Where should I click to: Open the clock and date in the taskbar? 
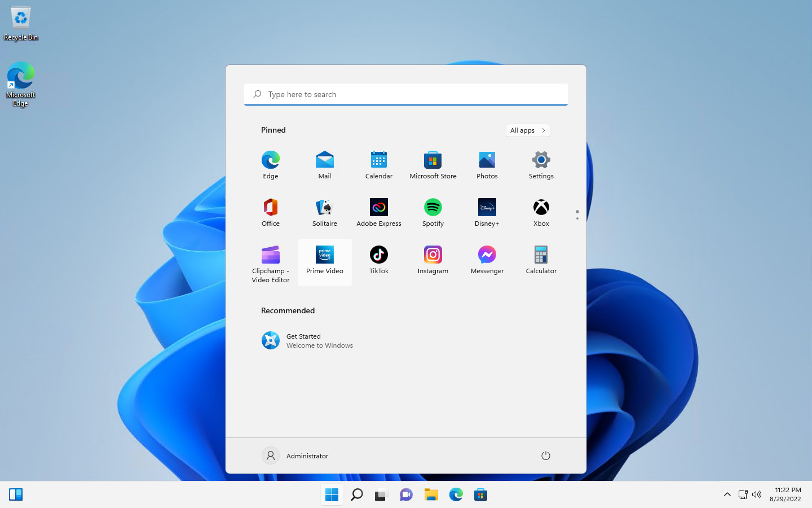(785, 494)
